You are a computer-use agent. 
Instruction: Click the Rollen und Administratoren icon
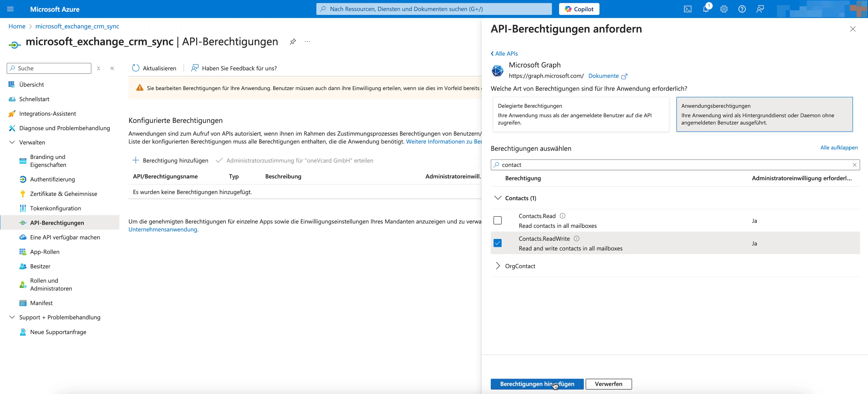23,285
